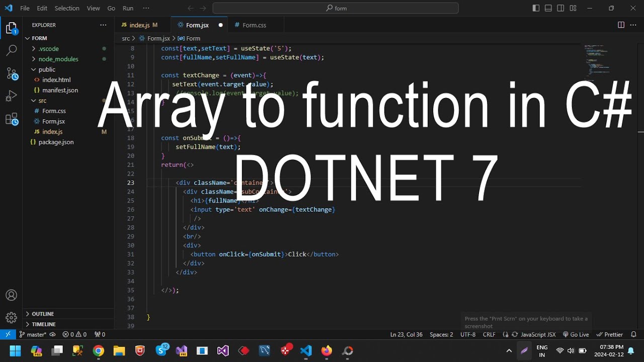Open the Accounts icon in activity bar
644x362 pixels.
11,295
